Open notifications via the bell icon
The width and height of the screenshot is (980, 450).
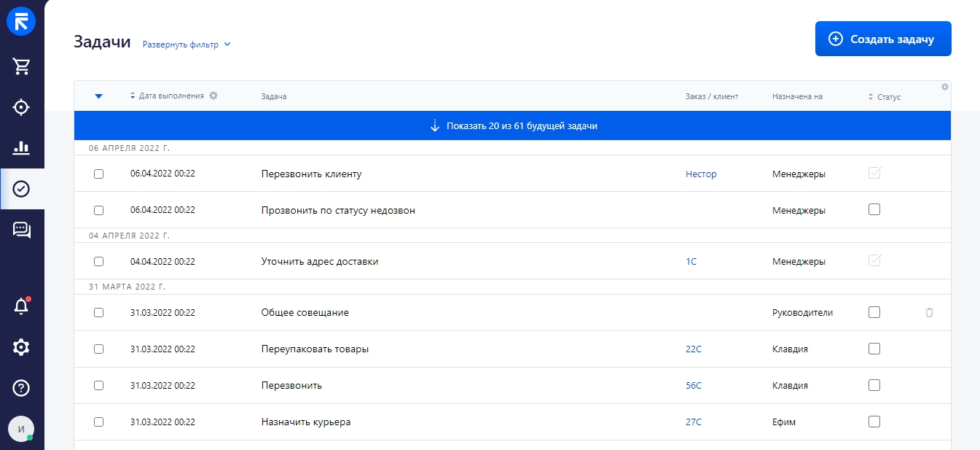pos(21,306)
